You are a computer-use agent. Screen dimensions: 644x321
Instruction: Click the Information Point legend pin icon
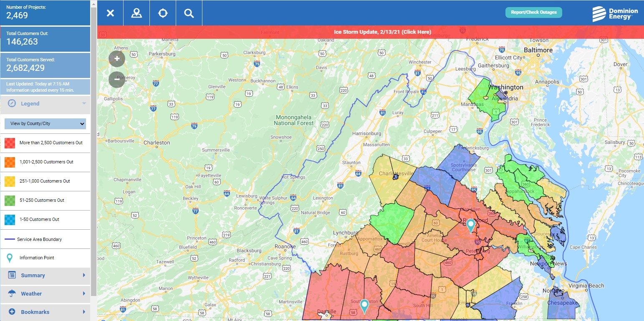click(10, 258)
